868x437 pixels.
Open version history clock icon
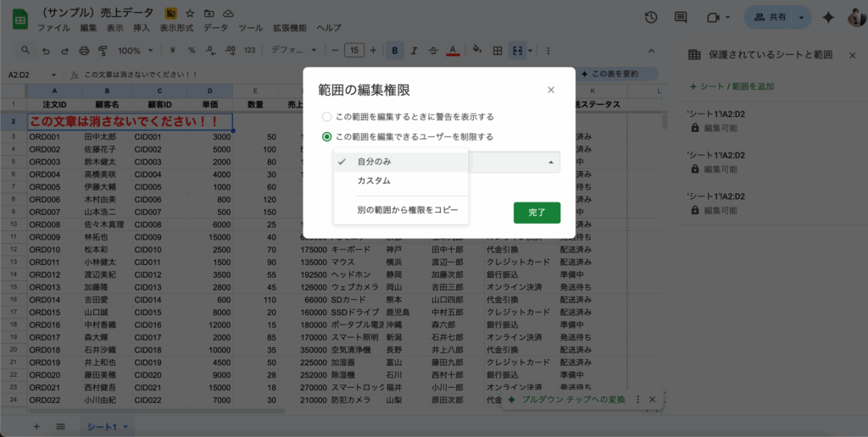[651, 18]
